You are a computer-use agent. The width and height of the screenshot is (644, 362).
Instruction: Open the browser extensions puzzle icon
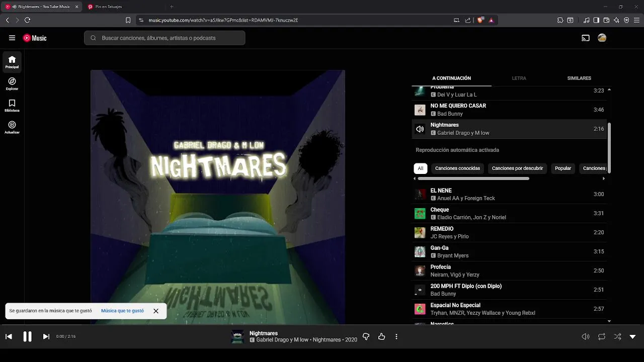tap(560, 20)
